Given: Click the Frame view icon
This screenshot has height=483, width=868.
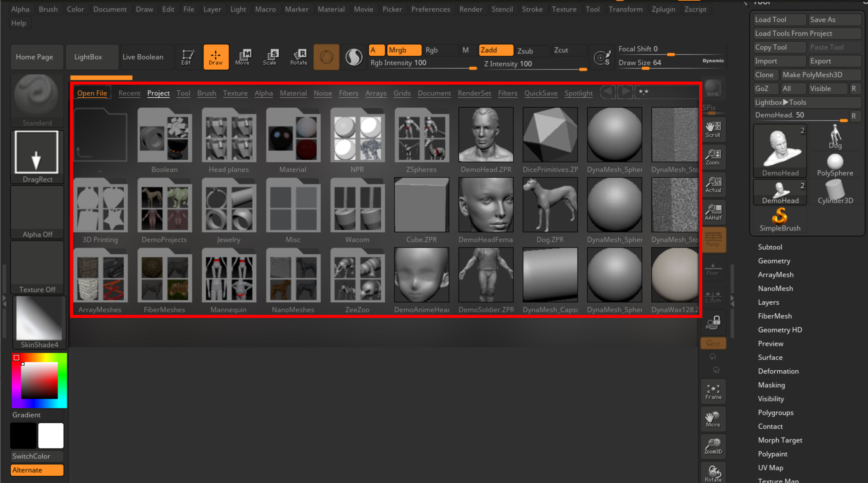Looking at the screenshot, I should [713, 391].
